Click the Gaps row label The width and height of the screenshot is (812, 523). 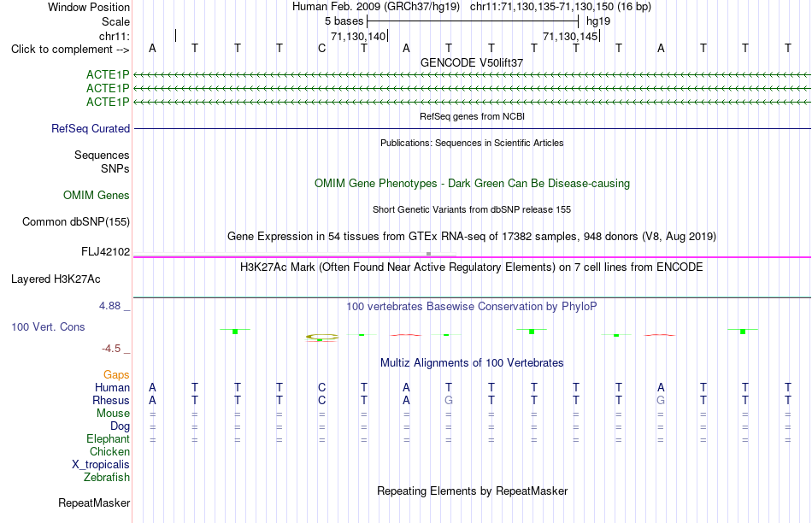coord(116,374)
